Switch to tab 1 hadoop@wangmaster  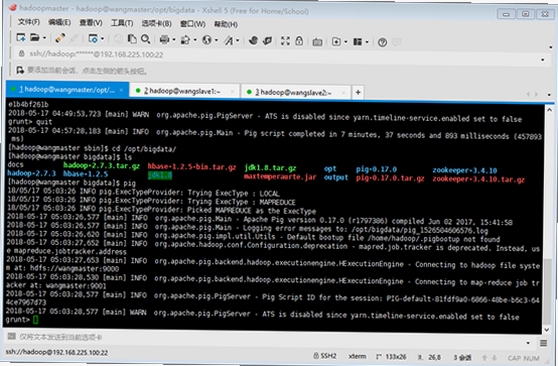coord(67,90)
